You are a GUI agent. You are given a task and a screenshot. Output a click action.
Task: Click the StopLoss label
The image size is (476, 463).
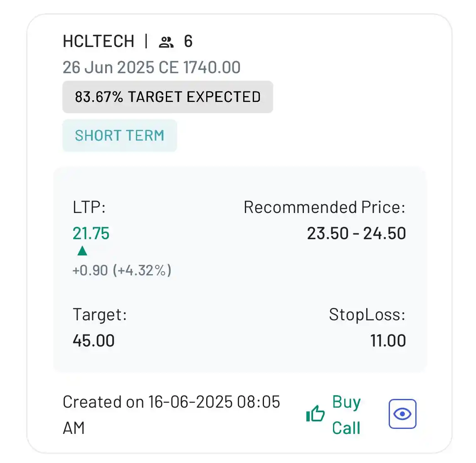click(x=367, y=314)
